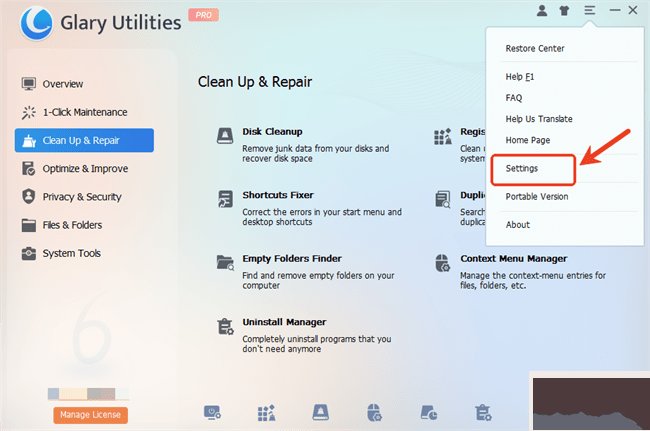
Task: Switch to 1-Click Maintenance
Action: [85, 112]
